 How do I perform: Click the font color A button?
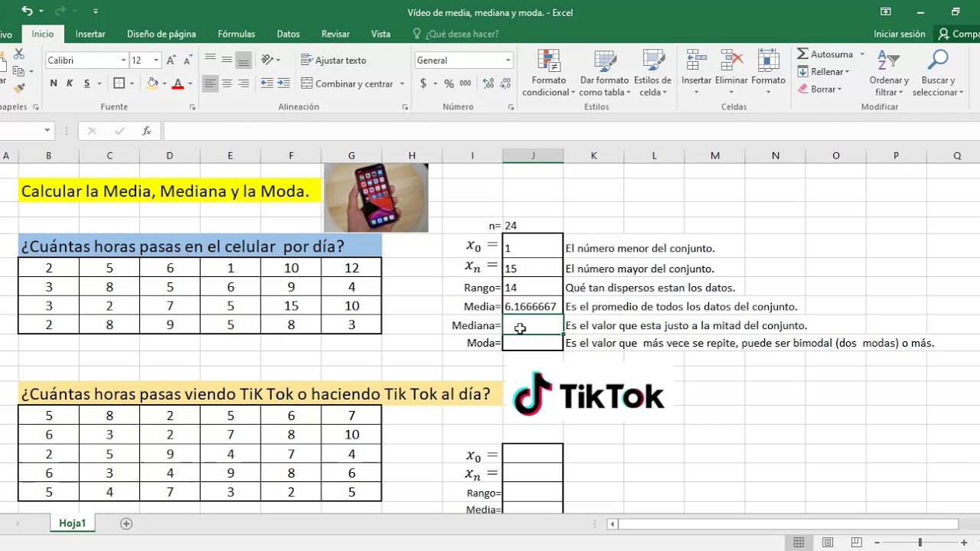(178, 83)
